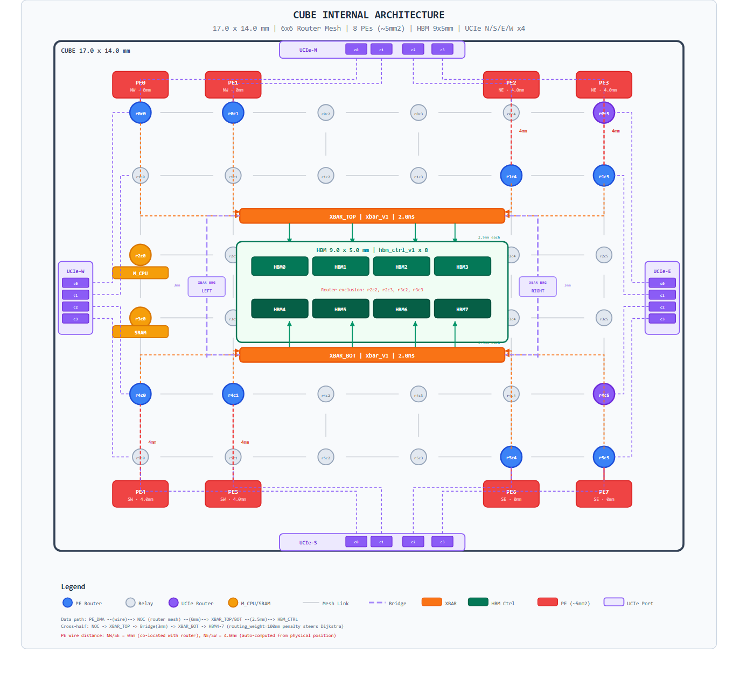Click the c0 port in UCIe-N
Screen dimensions: 754x700
coord(356,50)
